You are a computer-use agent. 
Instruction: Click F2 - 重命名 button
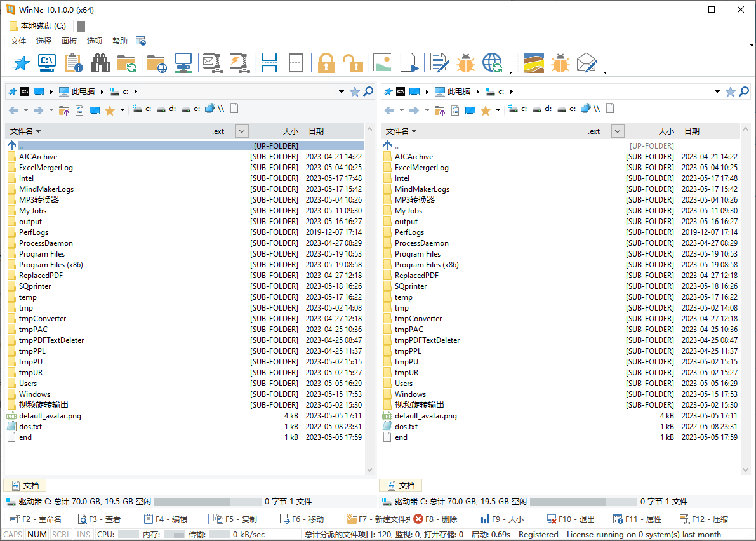click(36, 519)
